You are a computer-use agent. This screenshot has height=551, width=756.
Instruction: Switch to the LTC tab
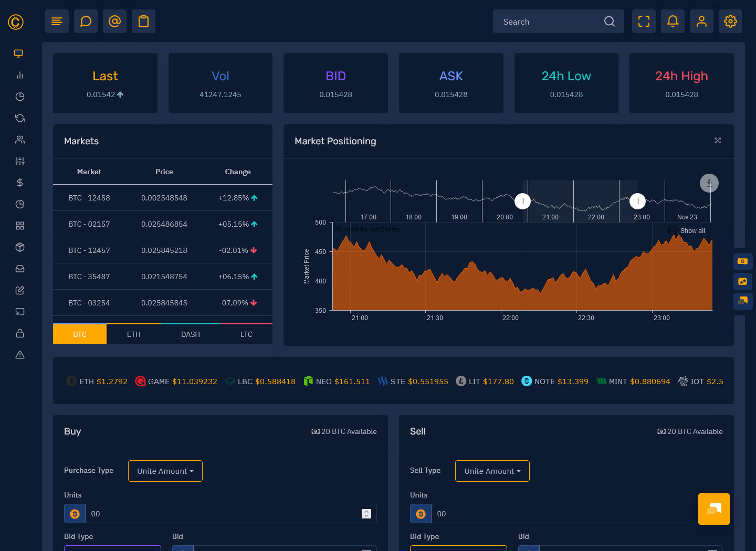tap(247, 334)
